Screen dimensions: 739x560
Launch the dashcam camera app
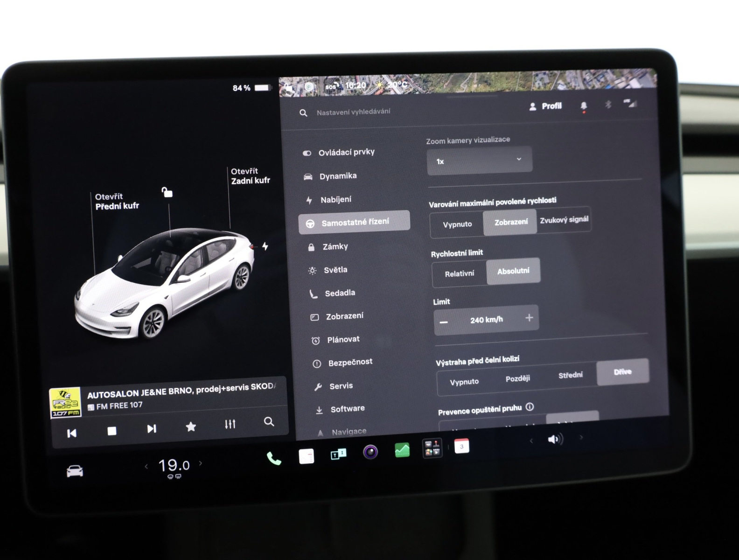click(x=370, y=452)
